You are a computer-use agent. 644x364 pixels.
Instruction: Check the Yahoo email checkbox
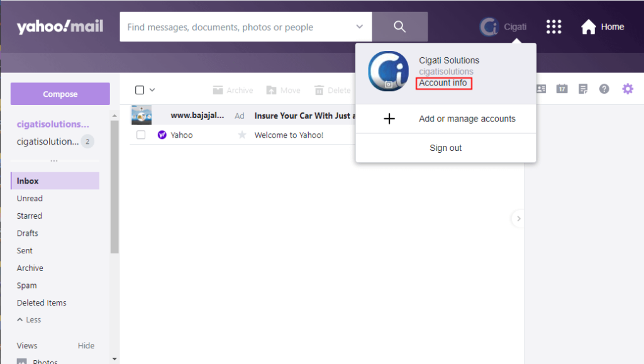[x=141, y=135]
